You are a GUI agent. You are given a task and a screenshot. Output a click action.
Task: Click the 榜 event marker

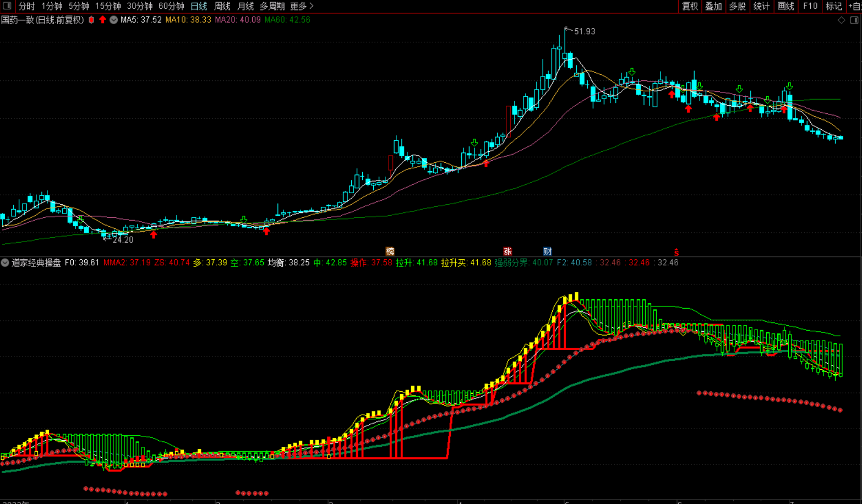(390, 251)
